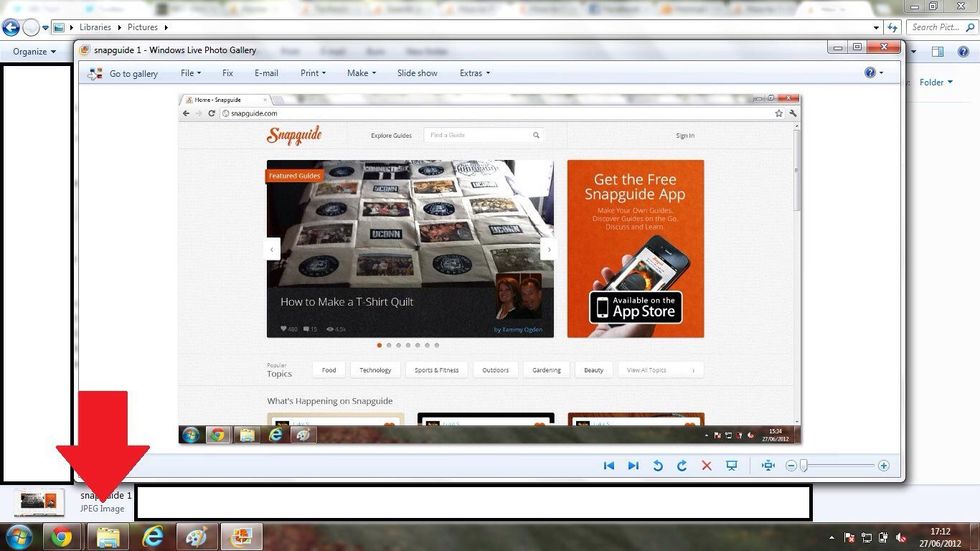The height and width of the screenshot is (551, 980).
Task: Start slide show from bottom toolbar icon
Action: tap(732, 466)
